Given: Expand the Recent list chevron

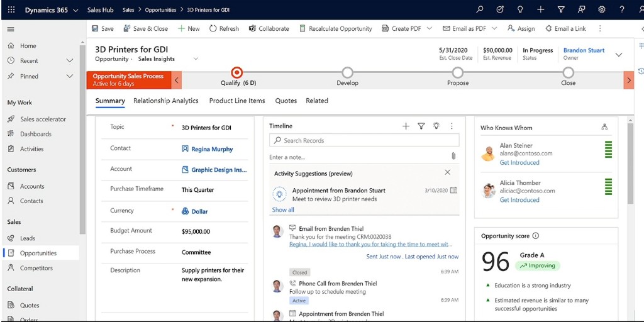Looking at the screenshot, I should [69, 61].
